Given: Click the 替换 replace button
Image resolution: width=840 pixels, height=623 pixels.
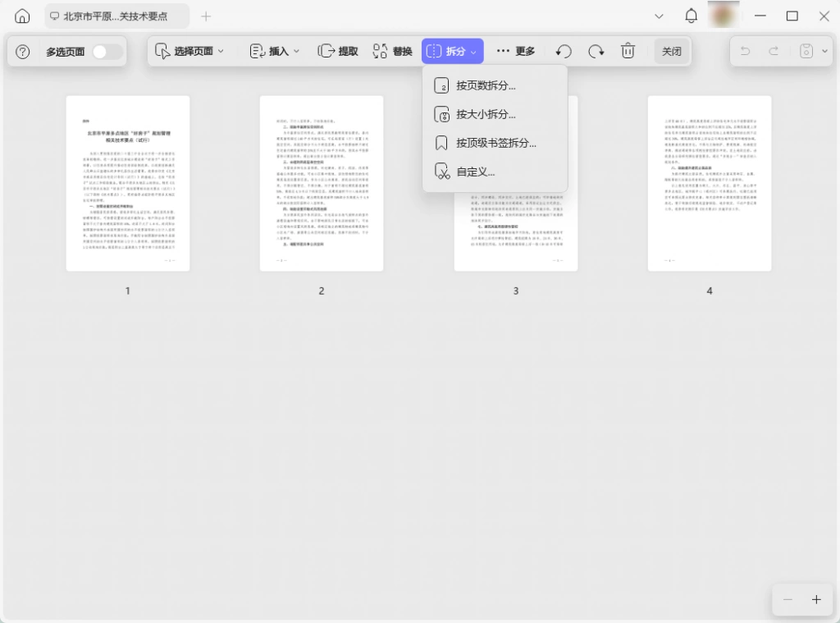Looking at the screenshot, I should click(393, 51).
